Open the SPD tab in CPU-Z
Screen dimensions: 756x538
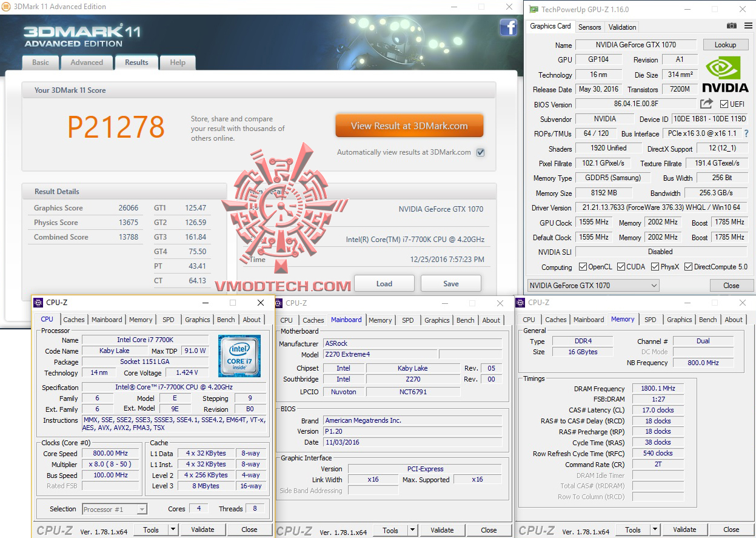[x=168, y=320]
